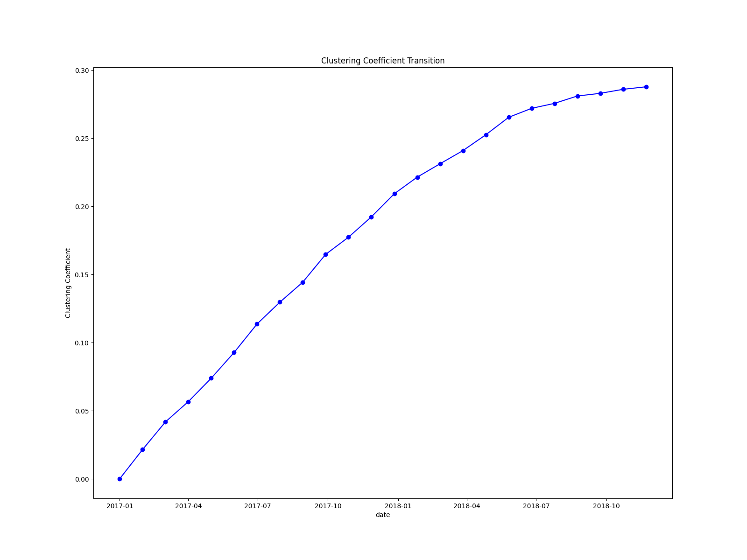Click the rotated y-axis label 'Clustering Coefficient'
The width and height of the screenshot is (747, 560).
tap(68, 283)
